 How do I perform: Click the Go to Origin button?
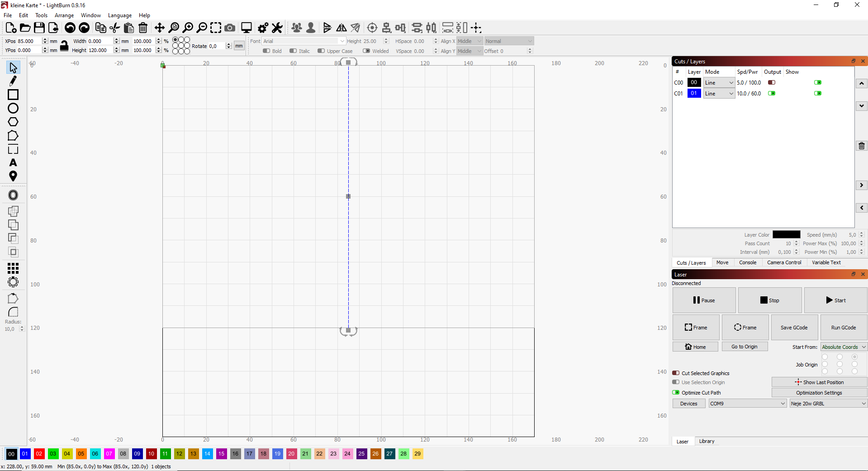745,347
